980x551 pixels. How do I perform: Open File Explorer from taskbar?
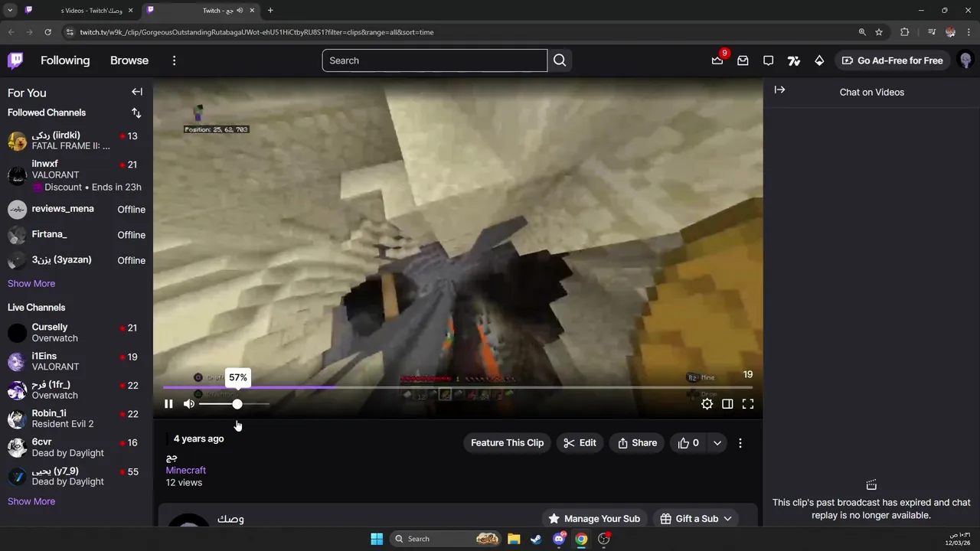click(514, 539)
